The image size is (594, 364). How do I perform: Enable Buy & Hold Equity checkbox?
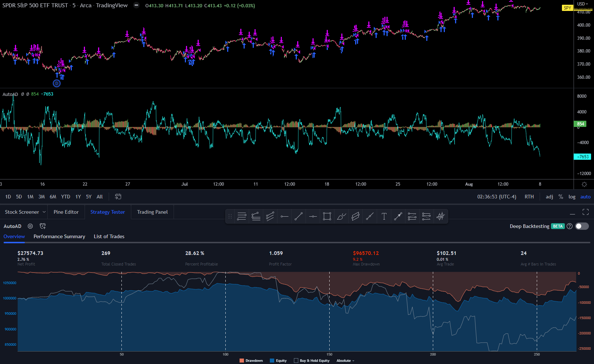click(296, 361)
